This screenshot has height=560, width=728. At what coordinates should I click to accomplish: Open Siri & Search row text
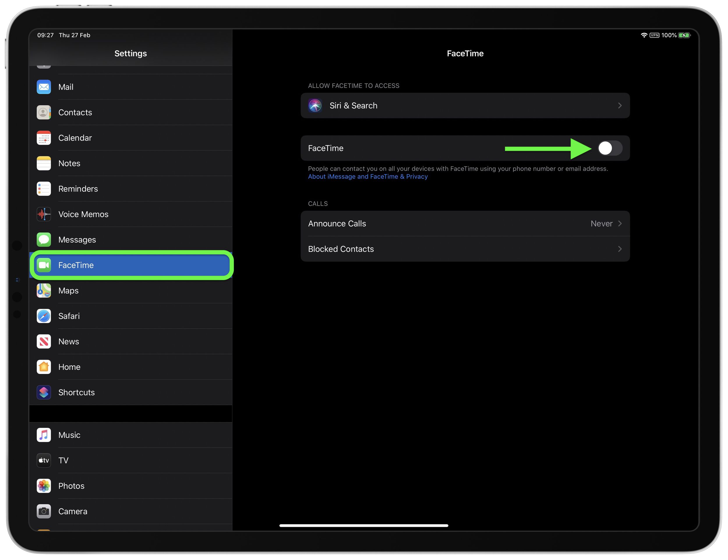click(353, 106)
